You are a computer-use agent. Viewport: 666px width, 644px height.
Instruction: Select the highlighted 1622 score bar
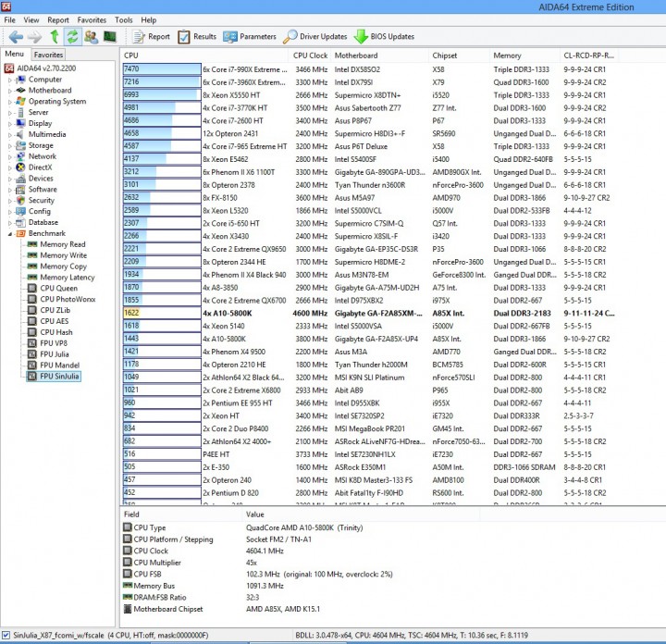click(x=162, y=313)
